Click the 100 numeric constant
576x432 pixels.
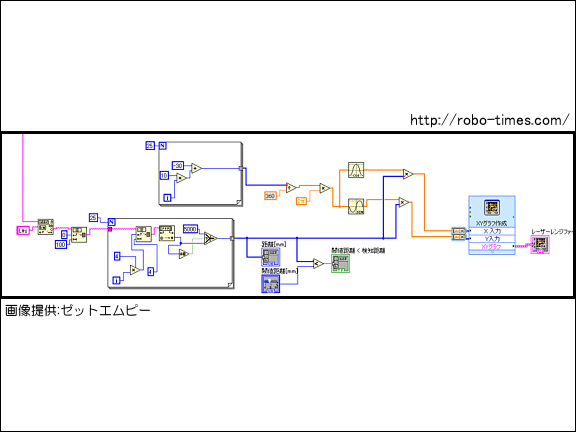[61, 244]
